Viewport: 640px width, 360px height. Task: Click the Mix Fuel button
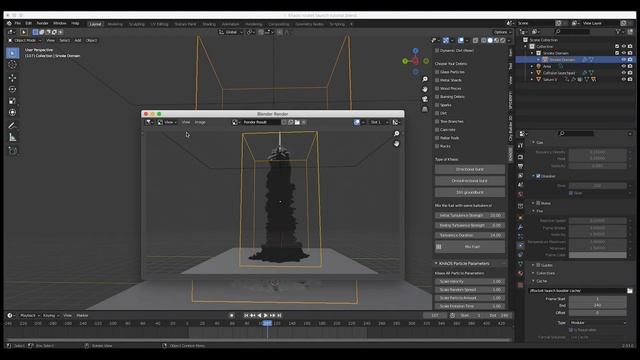470,247
